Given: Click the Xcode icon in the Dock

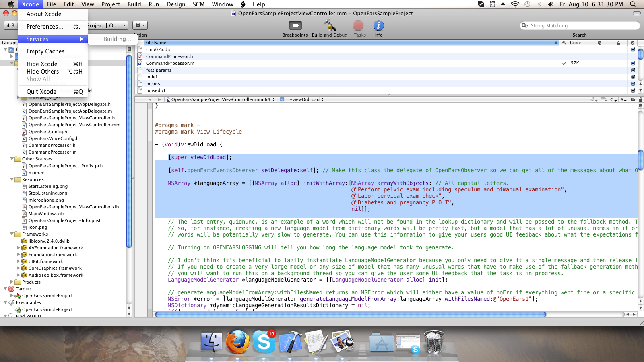Looking at the screenshot, I should pos(290,342).
